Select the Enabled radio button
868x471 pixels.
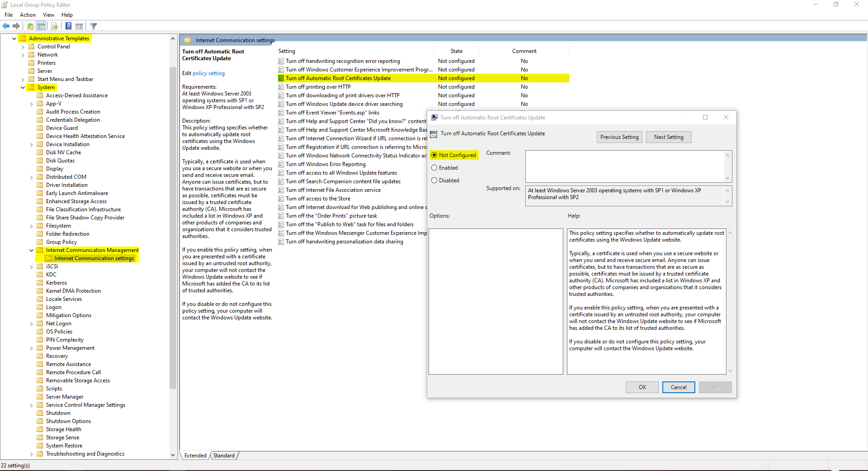(x=434, y=168)
